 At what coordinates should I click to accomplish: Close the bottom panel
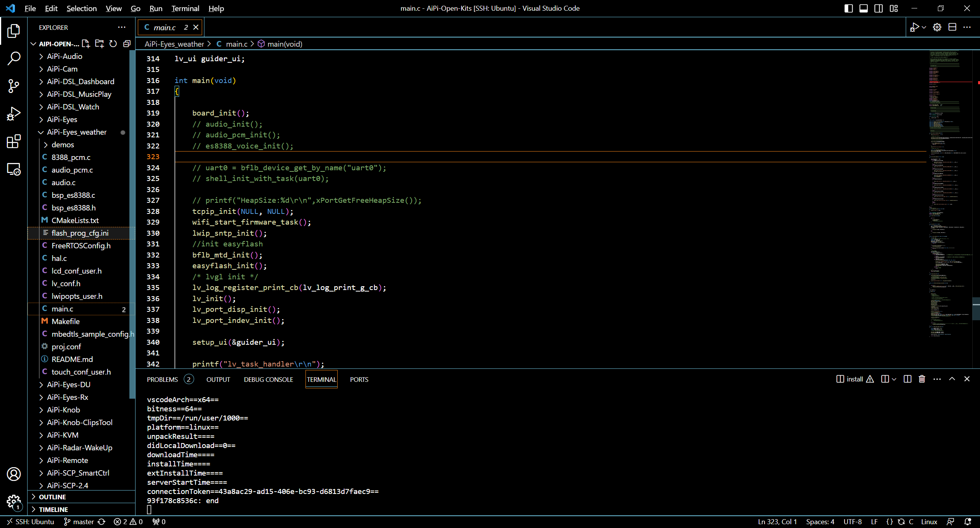point(967,379)
